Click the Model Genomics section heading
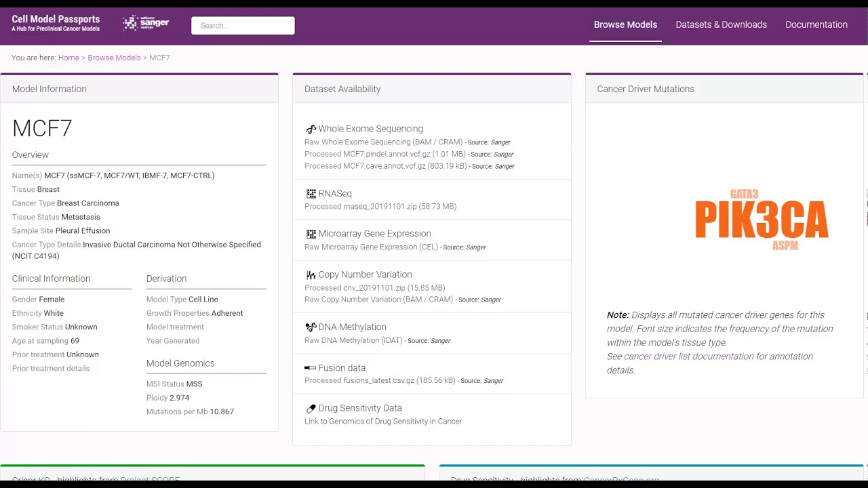Image resolution: width=868 pixels, height=488 pixels. pos(180,363)
